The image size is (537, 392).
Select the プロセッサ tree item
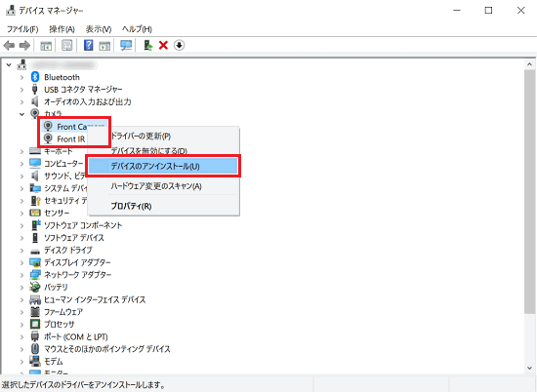click(59, 324)
